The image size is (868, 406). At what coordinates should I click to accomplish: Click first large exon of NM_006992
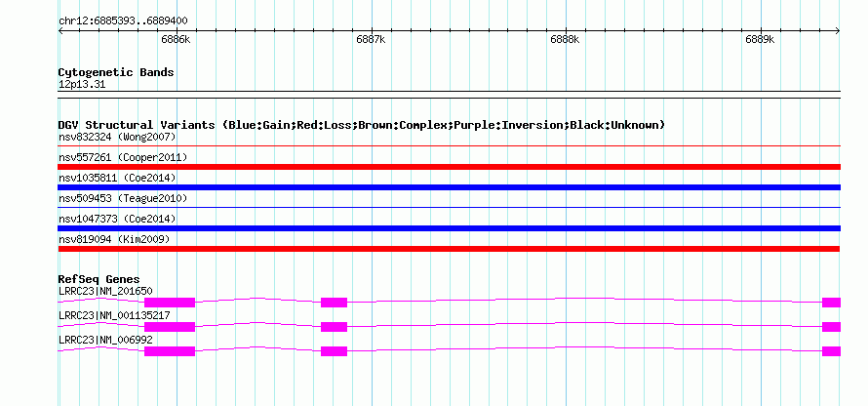(170, 351)
